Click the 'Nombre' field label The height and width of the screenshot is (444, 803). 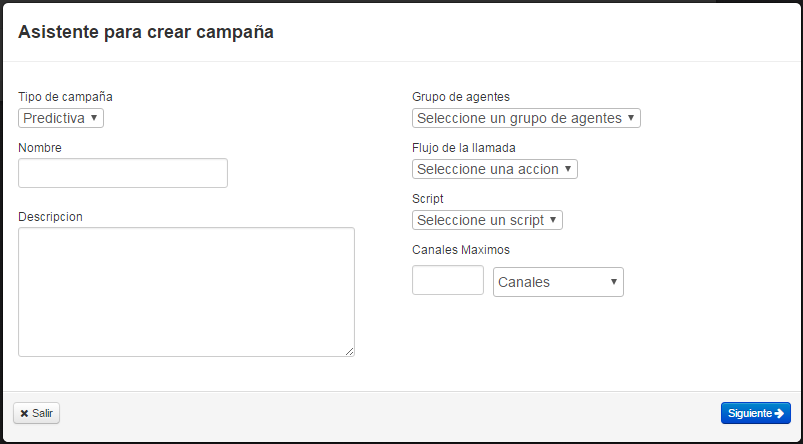[x=40, y=148]
